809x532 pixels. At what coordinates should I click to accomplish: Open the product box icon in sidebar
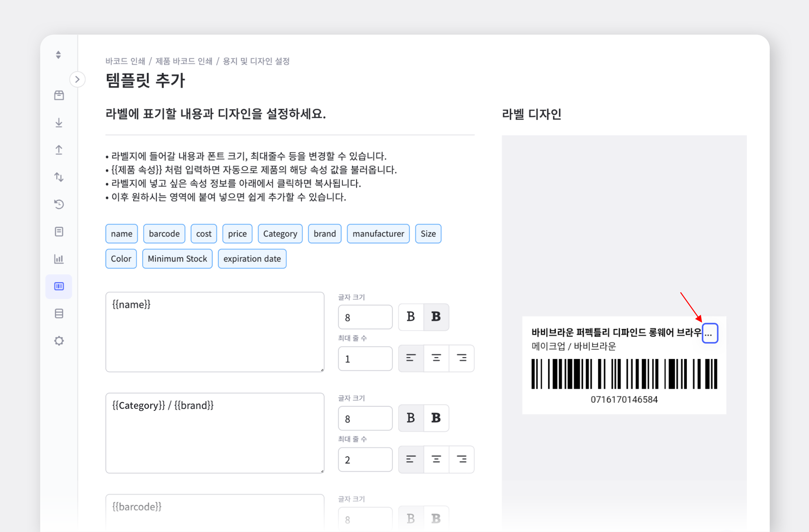(59, 95)
